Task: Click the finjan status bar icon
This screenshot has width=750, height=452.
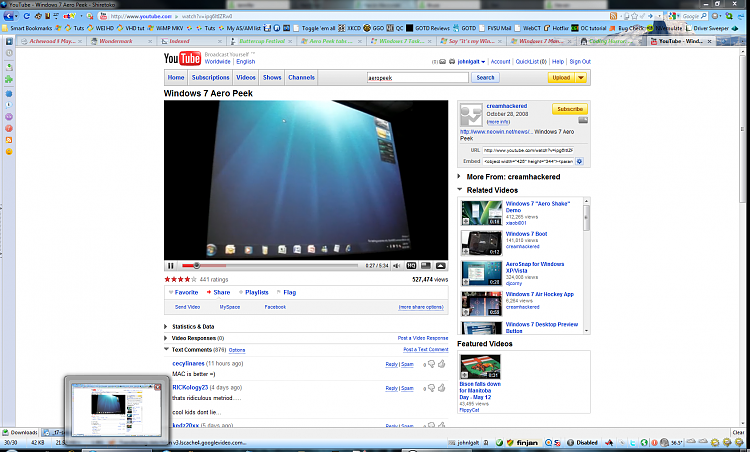Action: pyautogui.click(x=522, y=442)
